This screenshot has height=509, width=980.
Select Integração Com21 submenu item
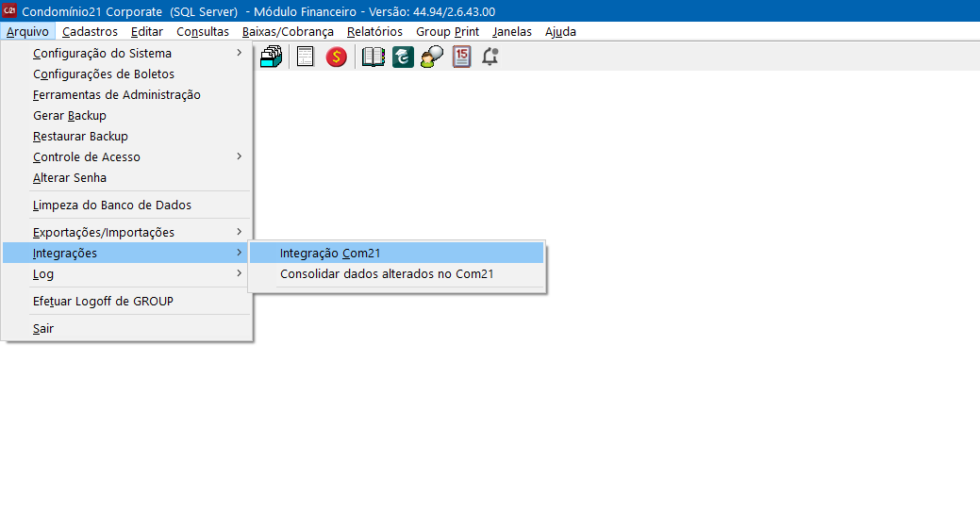pyautogui.click(x=397, y=253)
